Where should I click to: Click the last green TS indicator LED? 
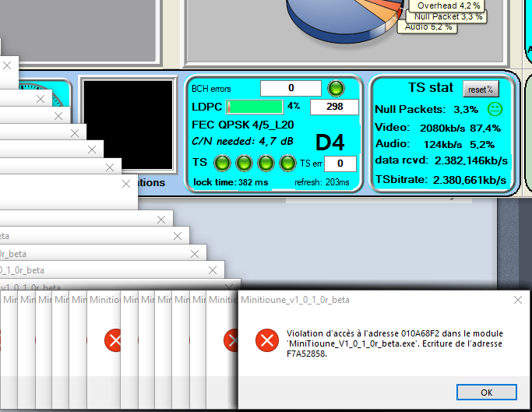coord(287,164)
